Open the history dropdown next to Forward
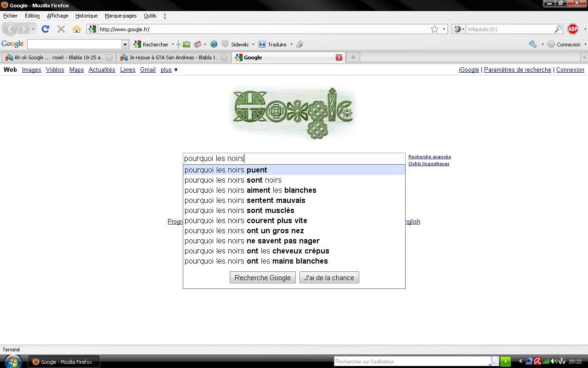Viewport: 588px width, 368px height. coord(33,29)
